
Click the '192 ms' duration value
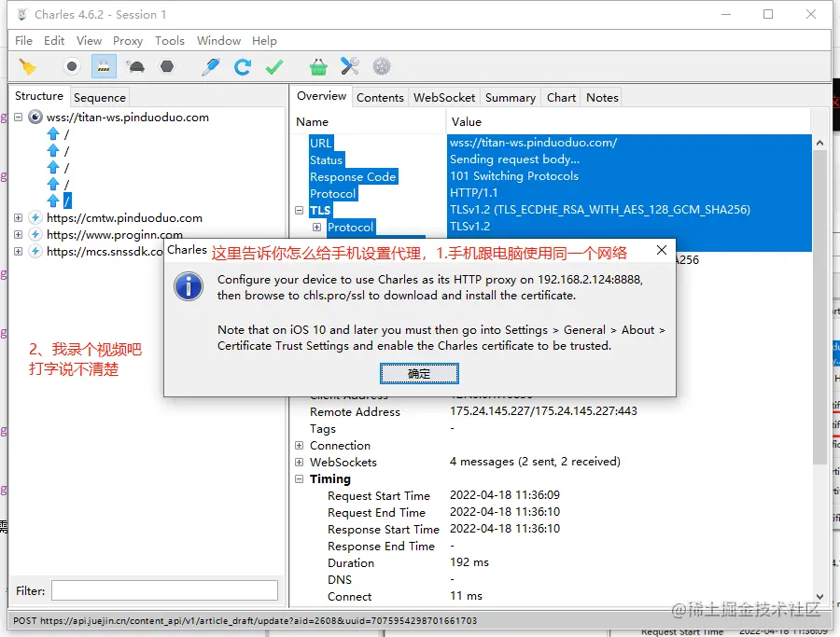pos(469,562)
